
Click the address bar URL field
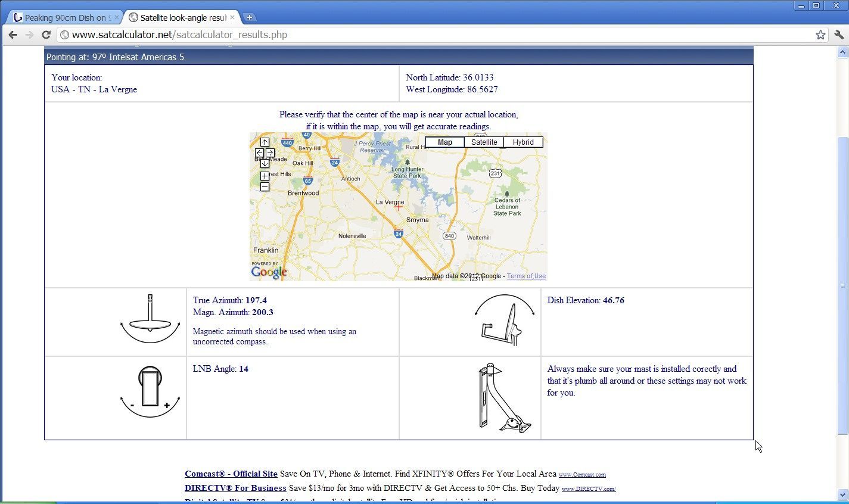[435, 35]
